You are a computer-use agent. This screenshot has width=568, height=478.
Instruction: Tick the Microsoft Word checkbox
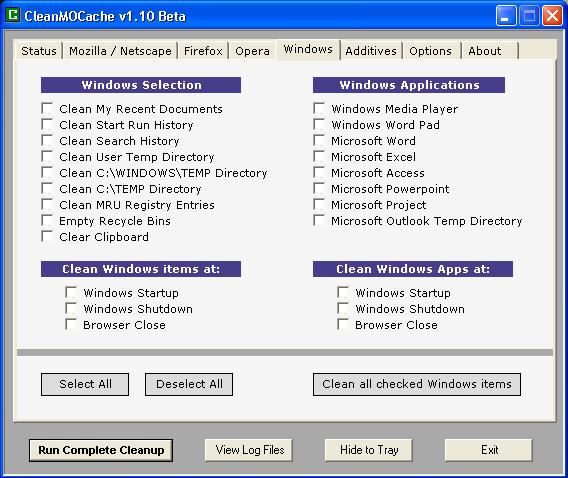tap(319, 140)
